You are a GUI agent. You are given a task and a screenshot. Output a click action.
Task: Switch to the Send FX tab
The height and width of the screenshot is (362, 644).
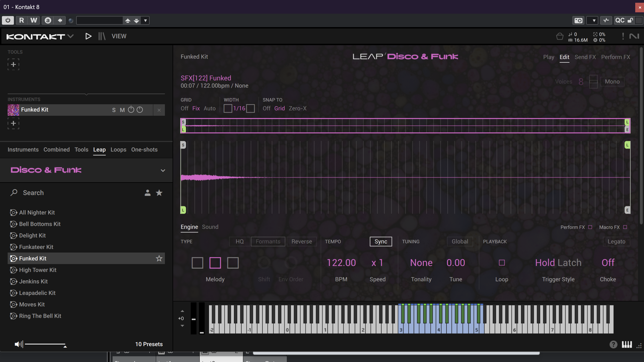point(585,57)
